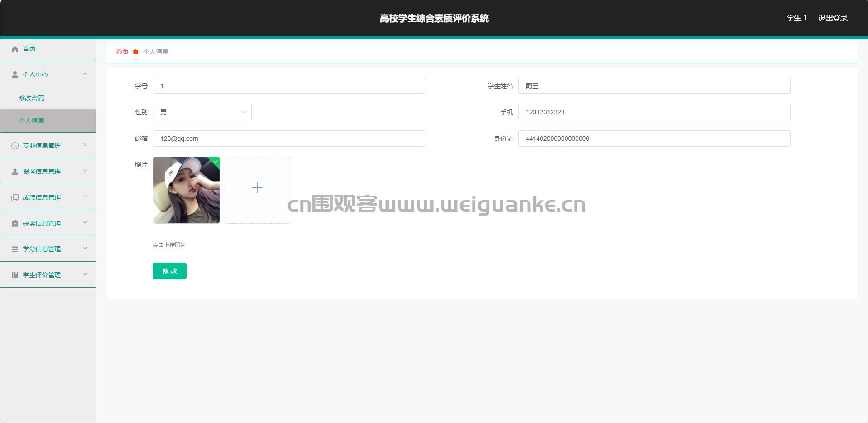Screen dimensions: 868x423
Task: Open the 修改密码 menu item
Action: tap(31, 98)
